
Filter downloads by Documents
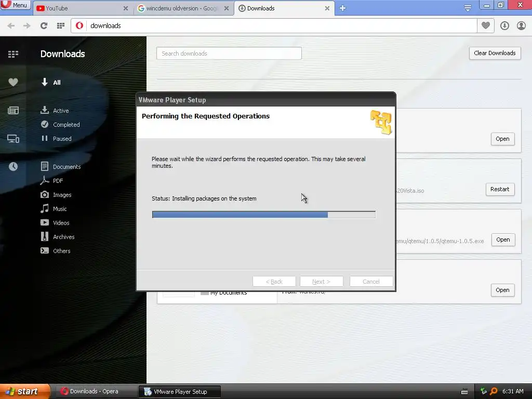coord(61,167)
